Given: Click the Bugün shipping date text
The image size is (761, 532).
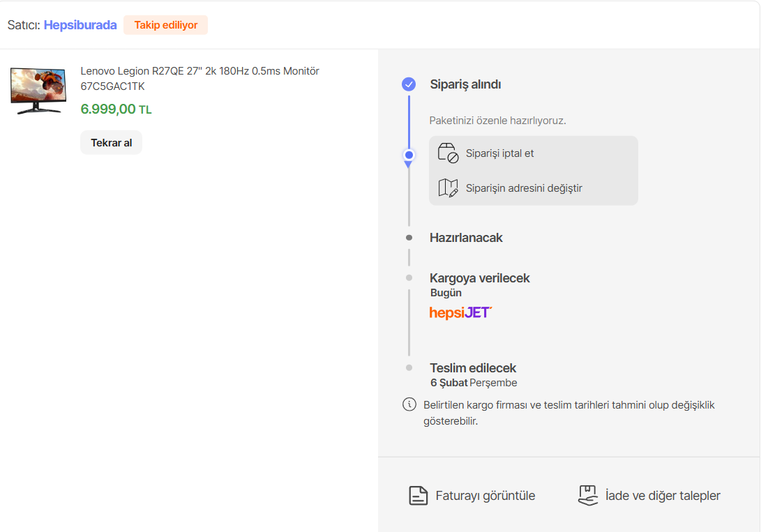Looking at the screenshot, I should tap(446, 293).
